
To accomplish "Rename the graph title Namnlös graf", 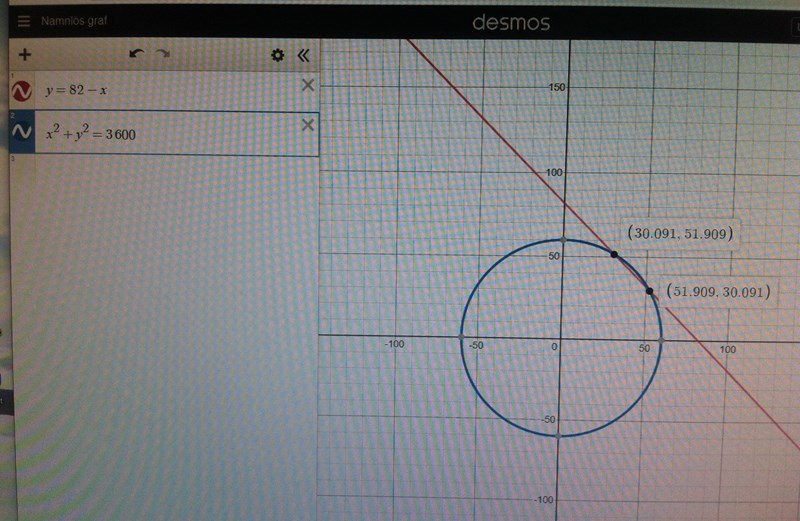I will point(73,20).
